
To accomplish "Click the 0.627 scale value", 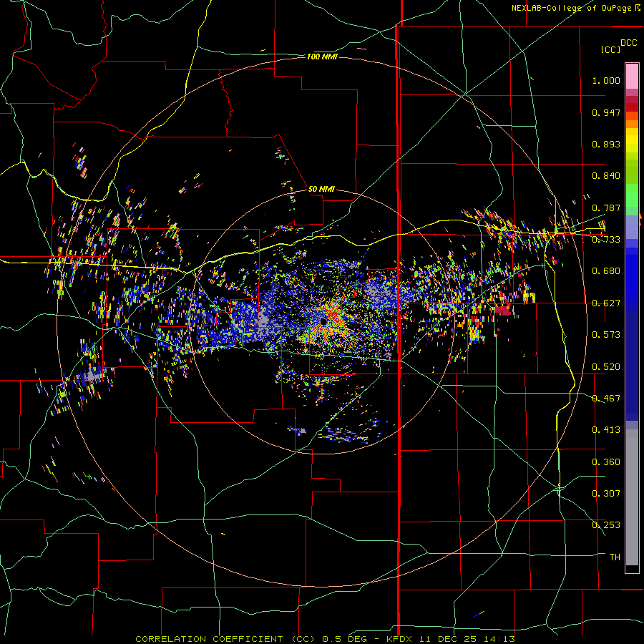I will pos(606,303).
